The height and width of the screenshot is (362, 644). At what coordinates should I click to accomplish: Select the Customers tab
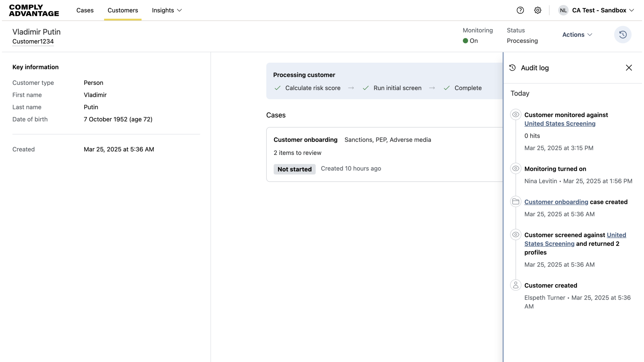[122, 10]
